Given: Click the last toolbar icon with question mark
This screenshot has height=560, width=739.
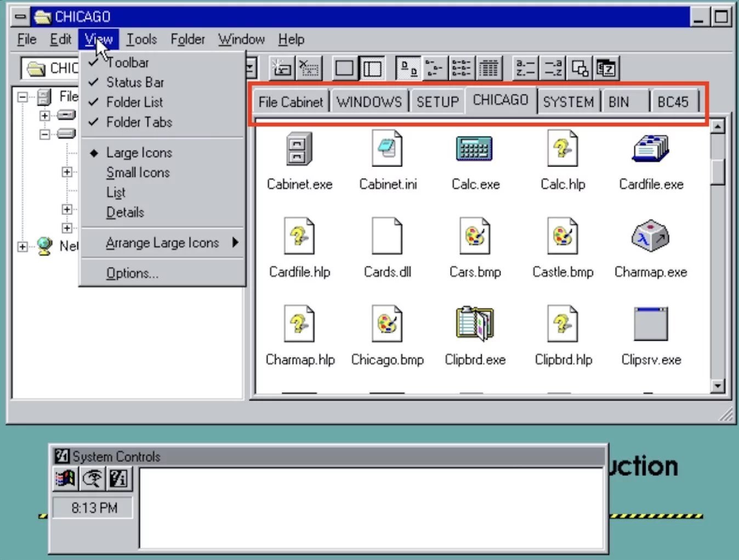Looking at the screenshot, I should (607, 68).
